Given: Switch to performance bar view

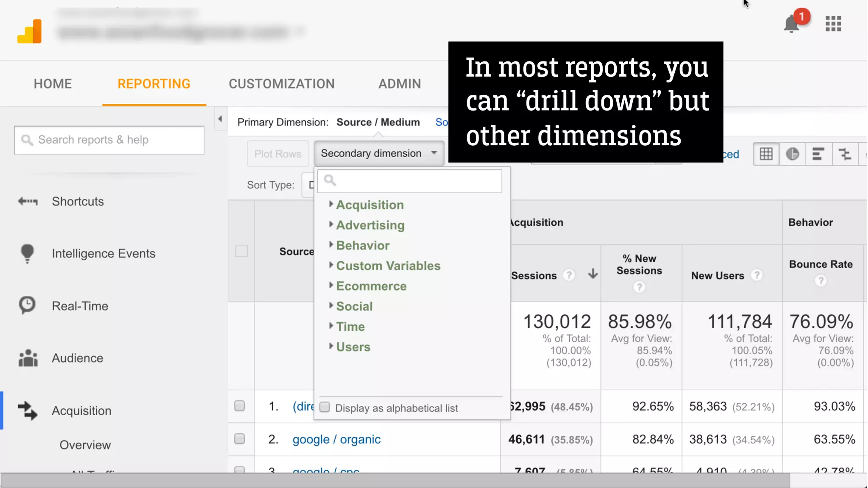Looking at the screenshot, I should coord(818,154).
